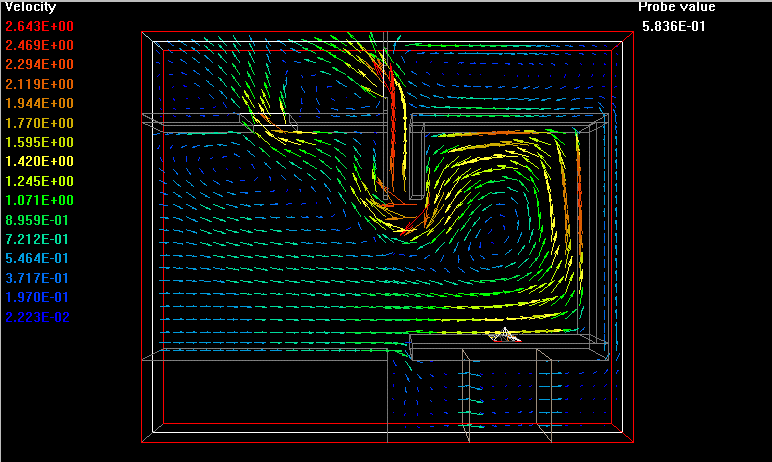Select the 1.420E+00 yellow legend value
772x462 pixels.
[x=39, y=161]
